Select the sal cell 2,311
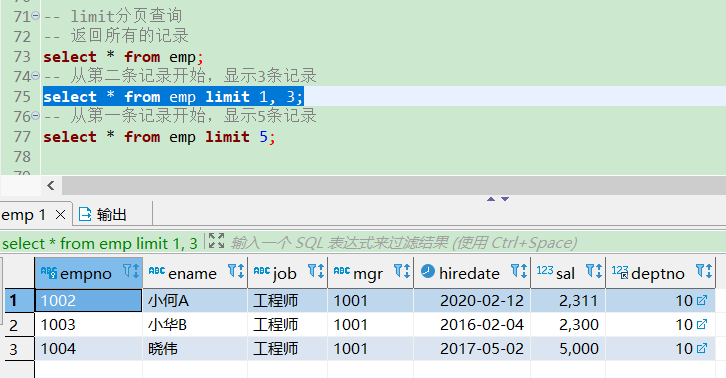 point(568,301)
